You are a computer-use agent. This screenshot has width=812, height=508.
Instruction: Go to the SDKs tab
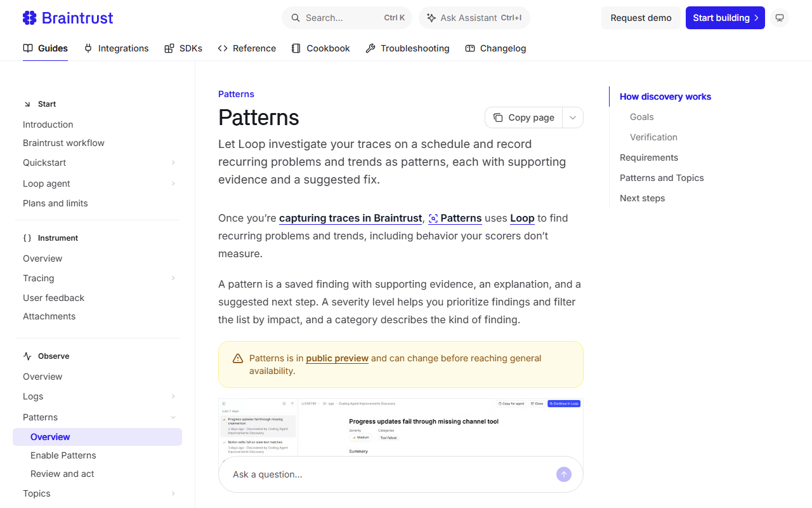point(183,48)
